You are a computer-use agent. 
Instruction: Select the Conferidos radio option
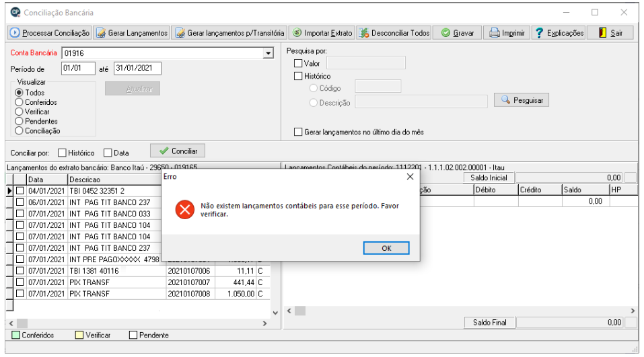(x=19, y=102)
